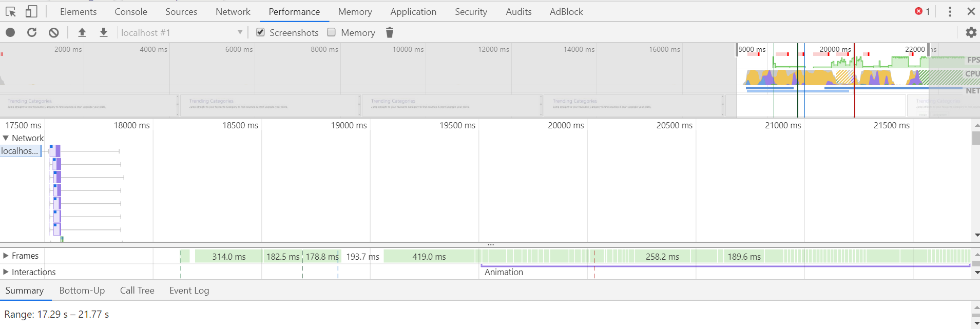Image resolution: width=980 pixels, height=329 pixels.
Task: Switch to the Bottom-Up tab
Action: pos(82,291)
